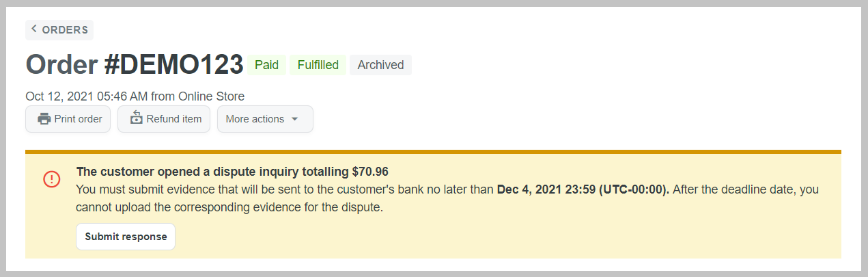Expand the More actions caret arrow
868x277 pixels.
[295, 119]
